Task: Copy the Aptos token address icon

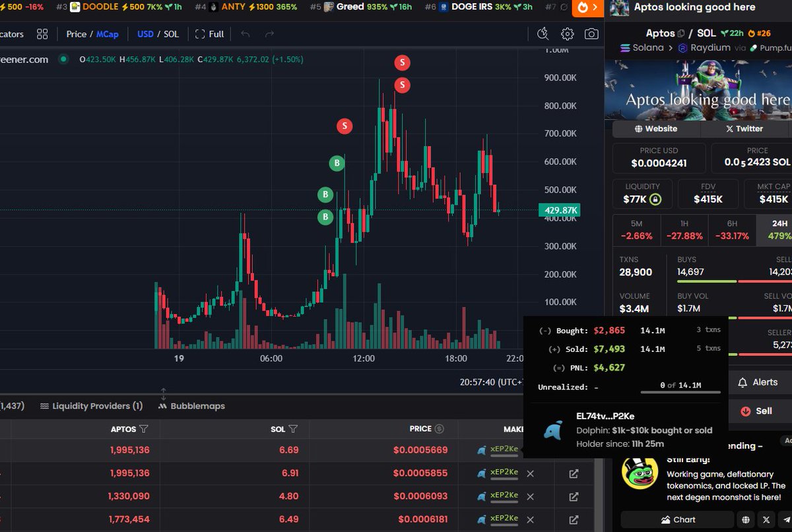Action: (x=680, y=33)
